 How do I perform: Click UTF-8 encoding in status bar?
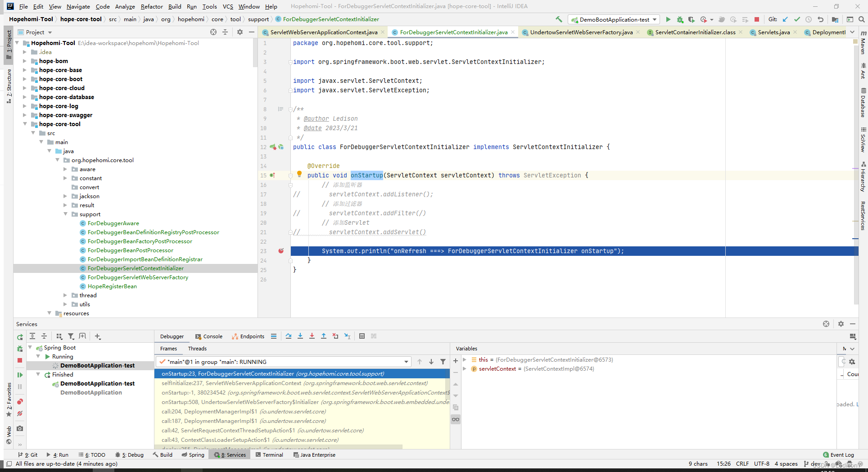click(762, 463)
